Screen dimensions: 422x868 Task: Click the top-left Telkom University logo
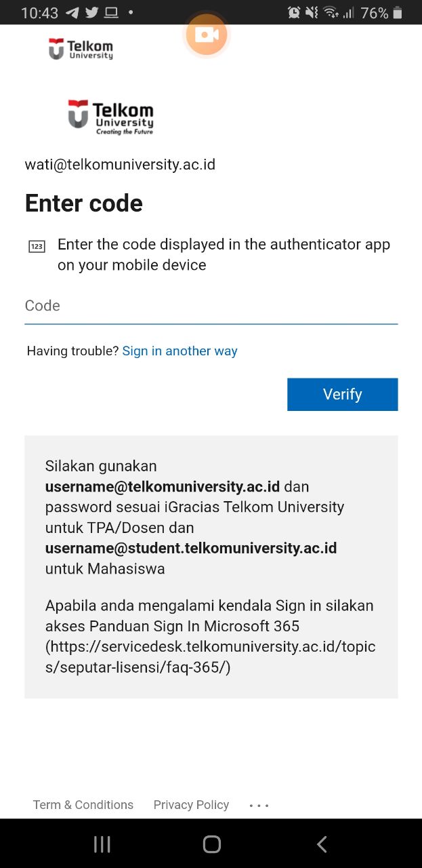[x=81, y=49]
